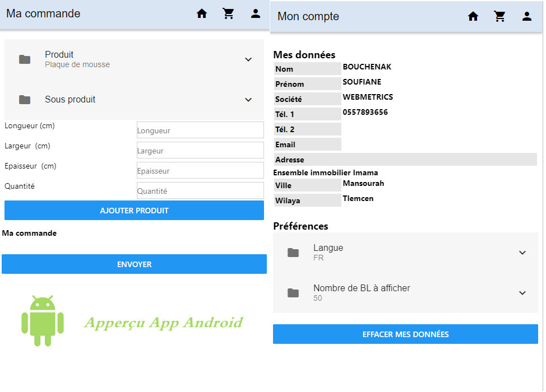The width and height of the screenshot is (546, 392).
Task: Click the folder icon next to Sous produit
Action: coord(24,100)
